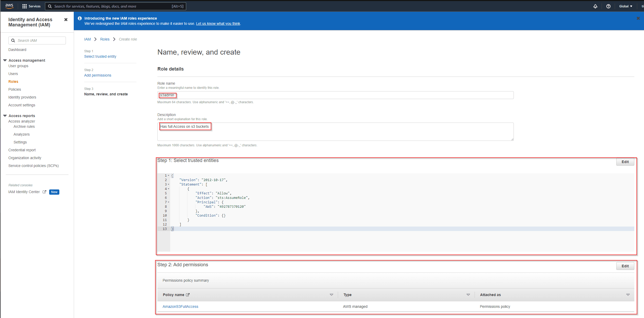The image size is (644, 318).
Task: Click the info icon in blue banner
Action: (x=80, y=18)
